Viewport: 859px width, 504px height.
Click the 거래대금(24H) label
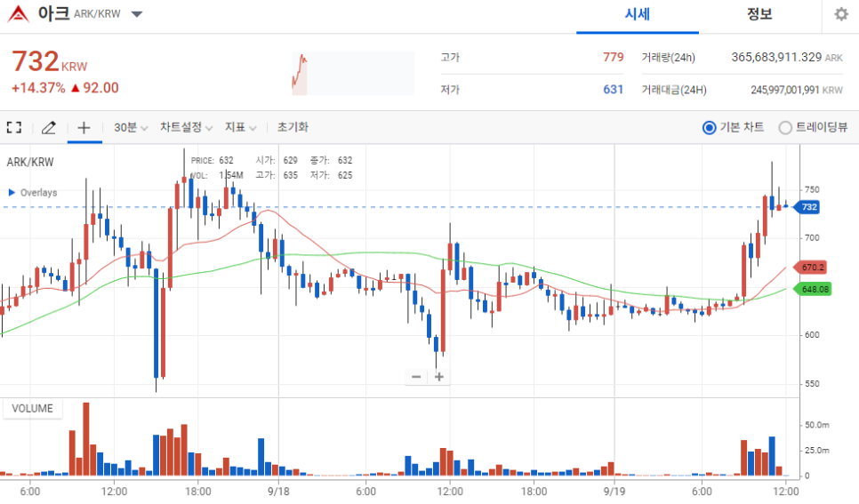tap(674, 90)
